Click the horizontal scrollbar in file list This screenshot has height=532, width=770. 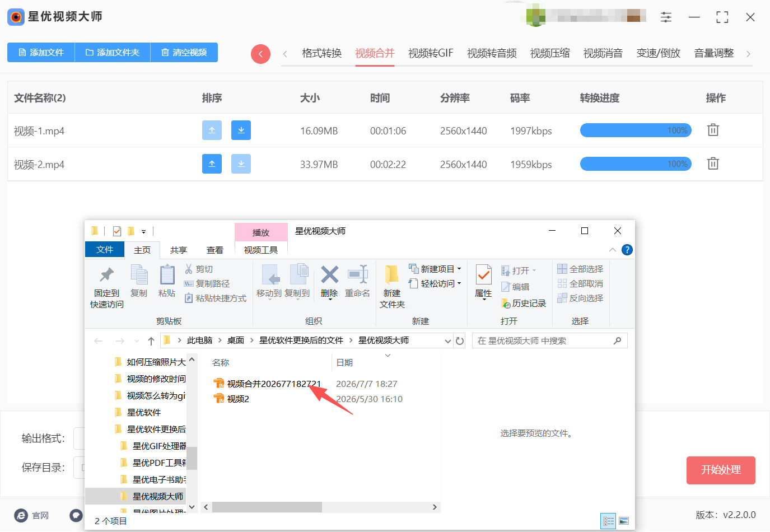point(320,507)
